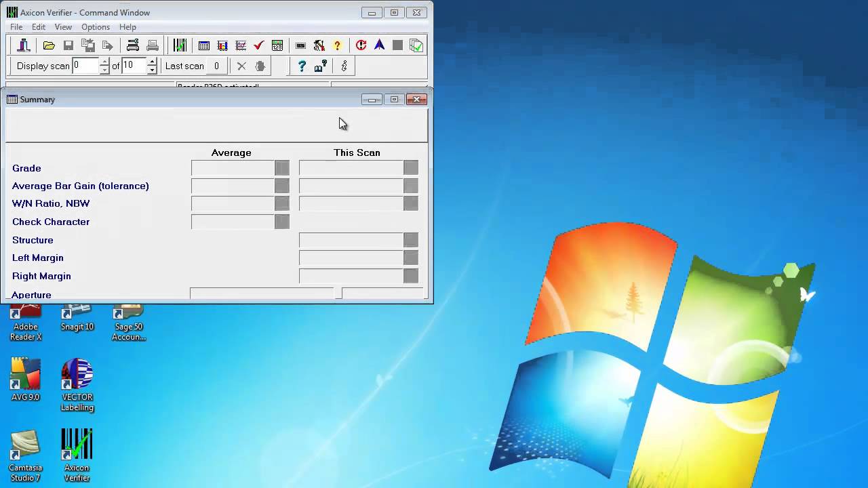The width and height of the screenshot is (868, 488).
Task: Increase the 'of 10' scan count up arrow
Action: pyautogui.click(x=152, y=62)
